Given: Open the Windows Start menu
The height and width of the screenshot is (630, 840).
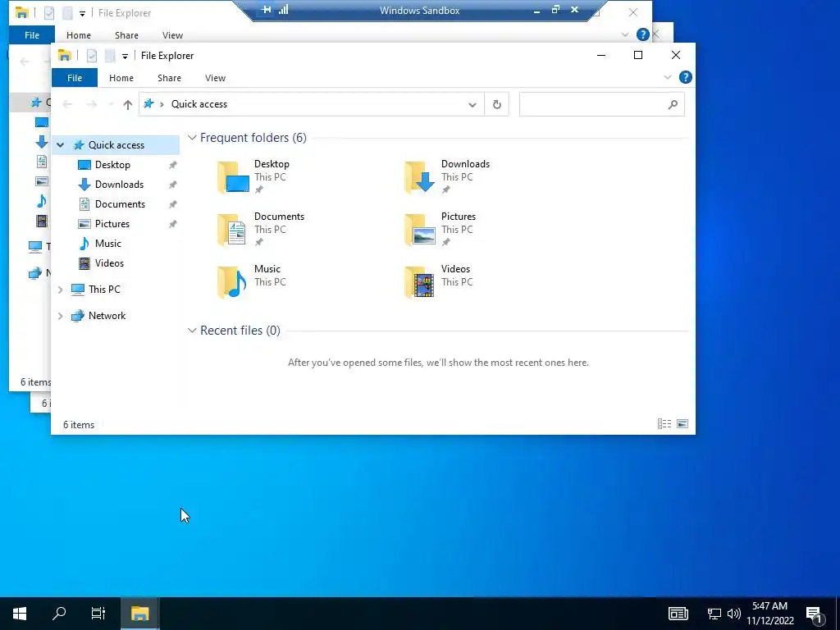Looking at the screenshot, I should coord(20,614).
